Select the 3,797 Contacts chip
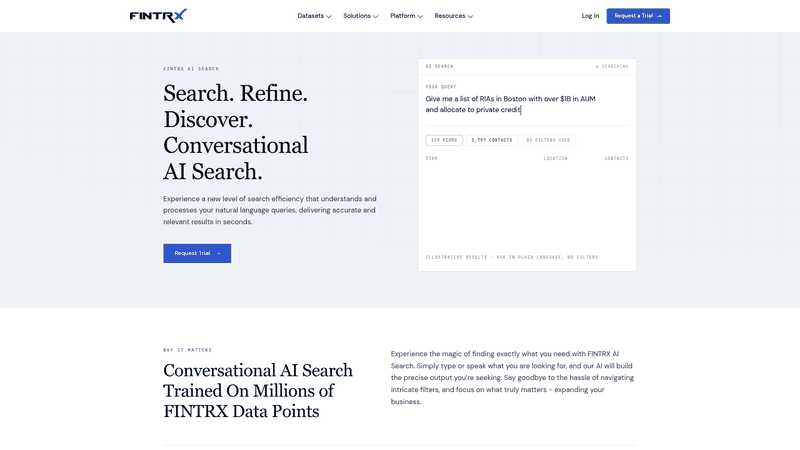The width and height of the screenshot is (800, 450). click(492, 140)
